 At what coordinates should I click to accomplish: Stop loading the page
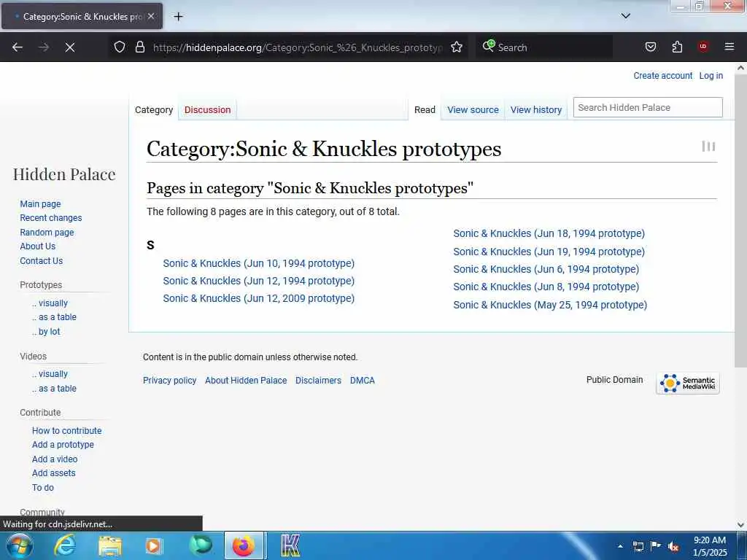pyautogui.click(x=69, y=47)
